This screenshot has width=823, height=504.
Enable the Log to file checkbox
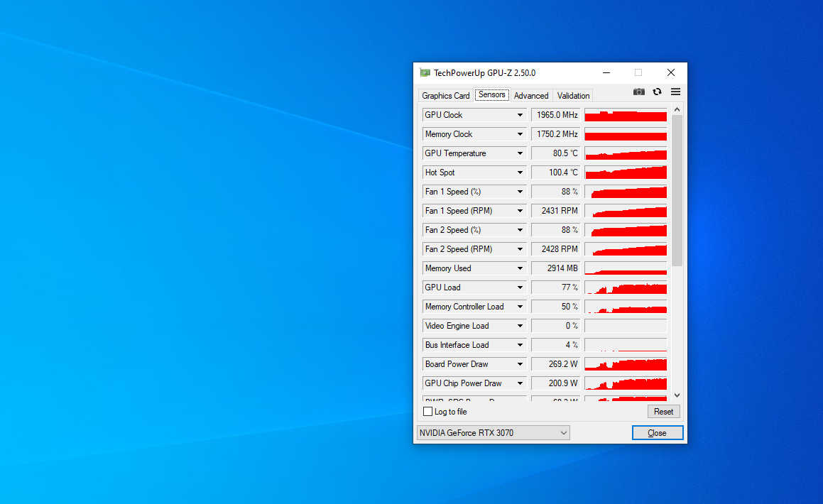(427, 412)
